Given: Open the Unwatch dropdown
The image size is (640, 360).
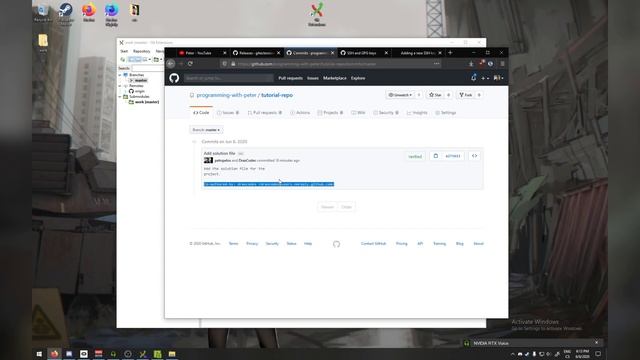Looking at the screenshot, I should tap(400, 95).
